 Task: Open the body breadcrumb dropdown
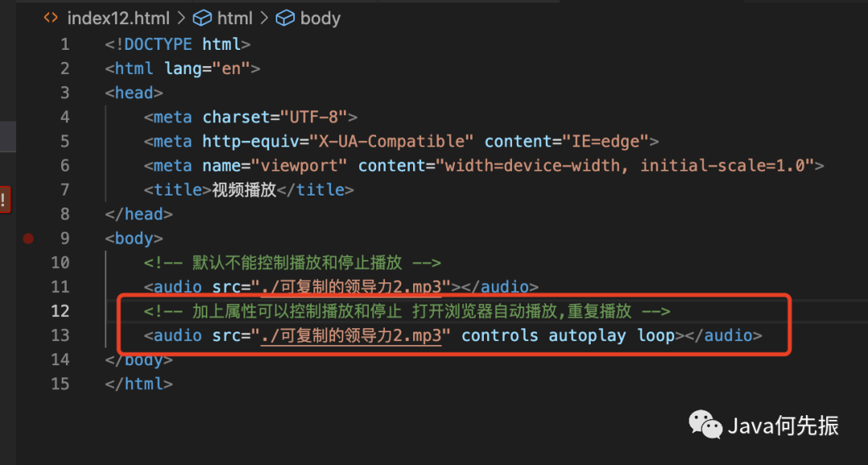click(320, 18)
